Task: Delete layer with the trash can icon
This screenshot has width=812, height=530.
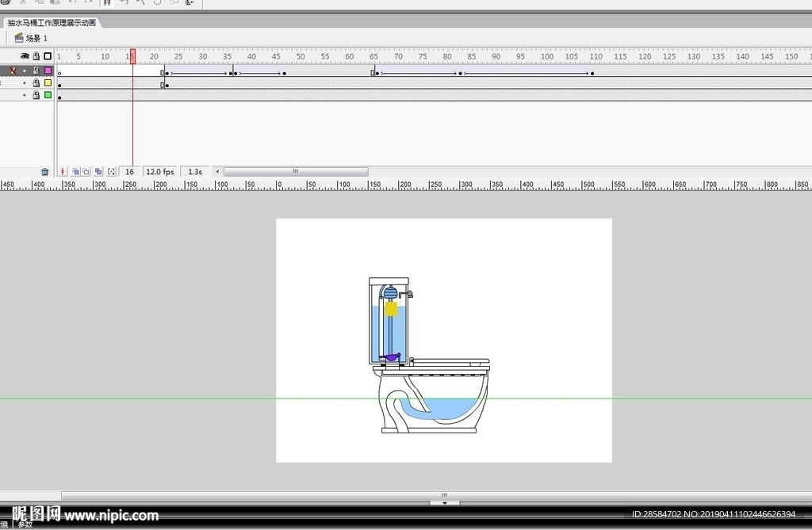Action: coord(44,172)
